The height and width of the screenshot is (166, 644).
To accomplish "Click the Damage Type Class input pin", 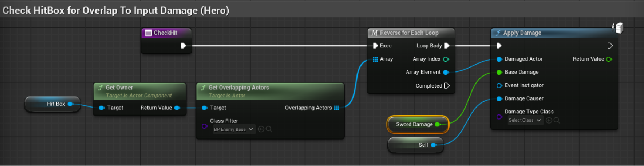I will 499,116.
